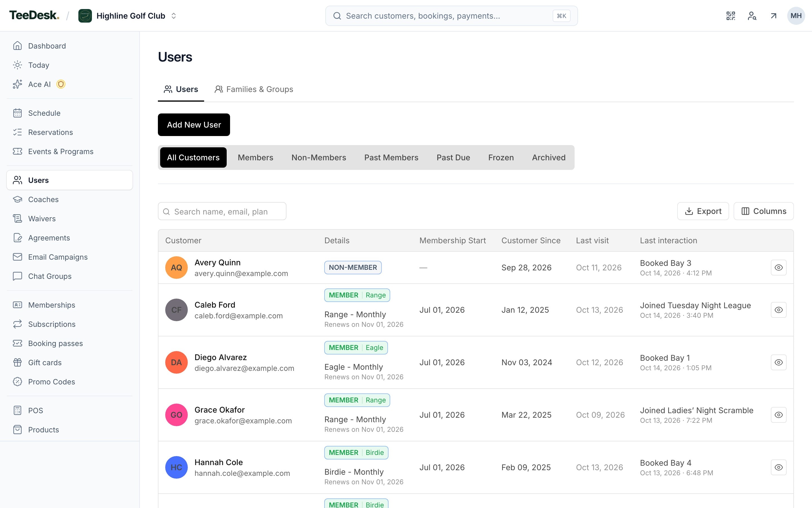Image resolution: width=812 pixels, height=508 pixels.
Task: View Caleb Ford's profile eye icon
Action: 778,310
